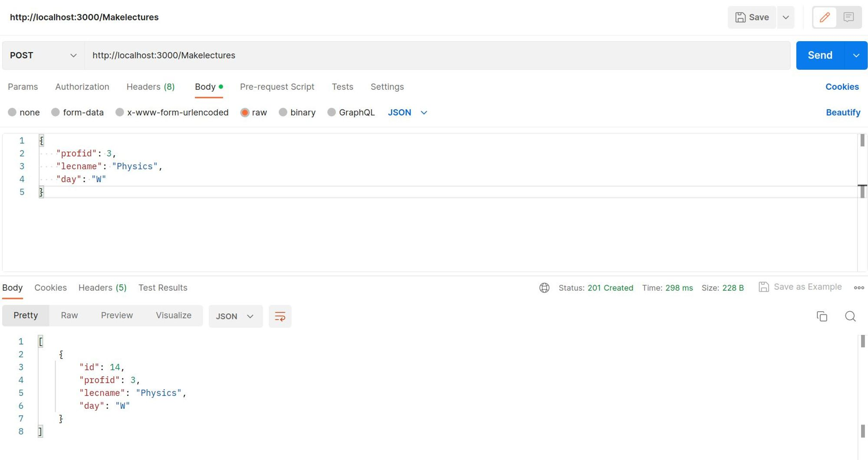The height and width of the screenshot is (460, 868).
Task: Click the Save button with the disk icon
Action: click(752, 17)
